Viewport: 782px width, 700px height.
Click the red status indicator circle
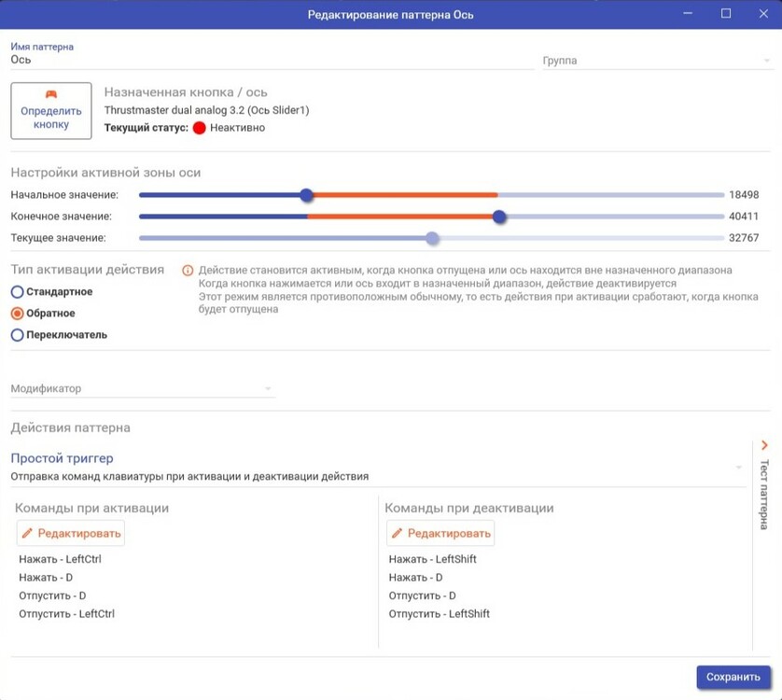199,128
